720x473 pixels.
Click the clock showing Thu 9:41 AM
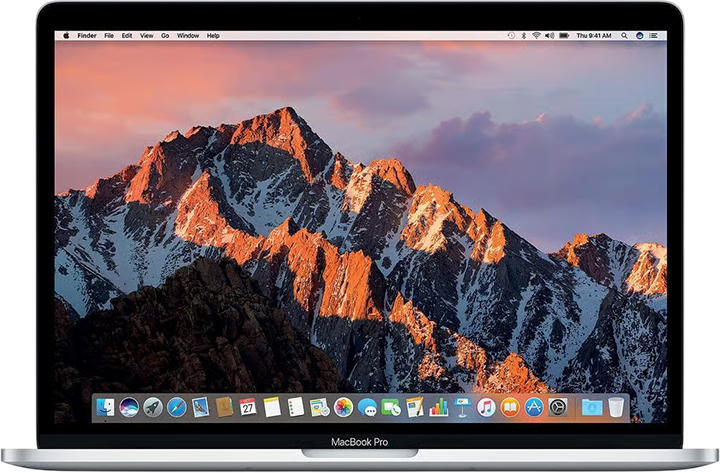594,35
